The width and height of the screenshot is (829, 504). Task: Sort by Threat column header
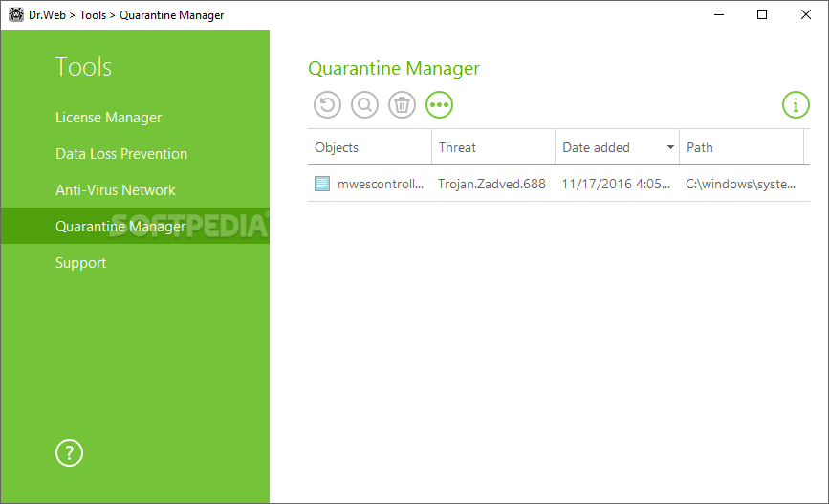point(493,147)
